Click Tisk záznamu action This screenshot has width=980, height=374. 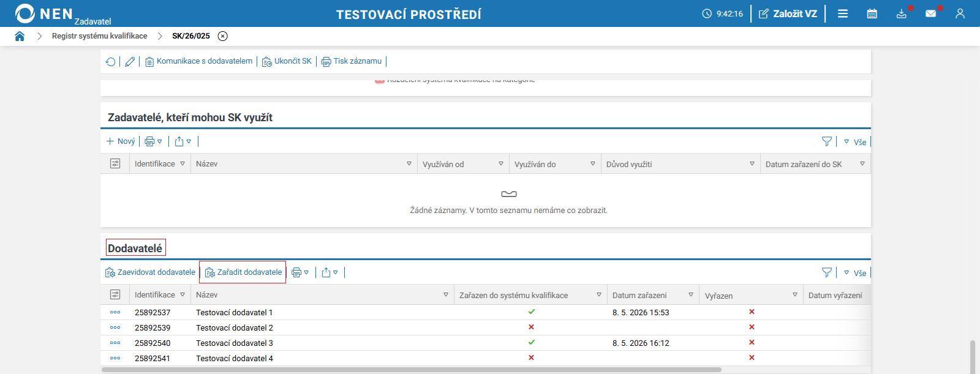352,61
